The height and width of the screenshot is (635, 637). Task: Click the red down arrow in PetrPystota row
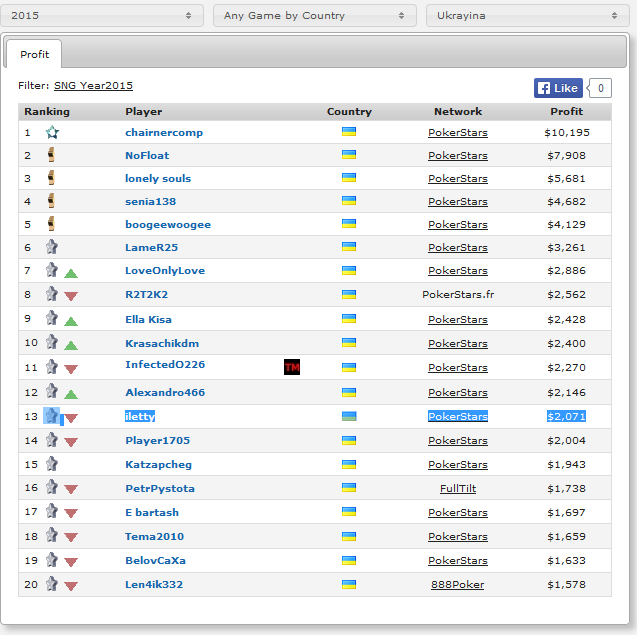point(71,490)
